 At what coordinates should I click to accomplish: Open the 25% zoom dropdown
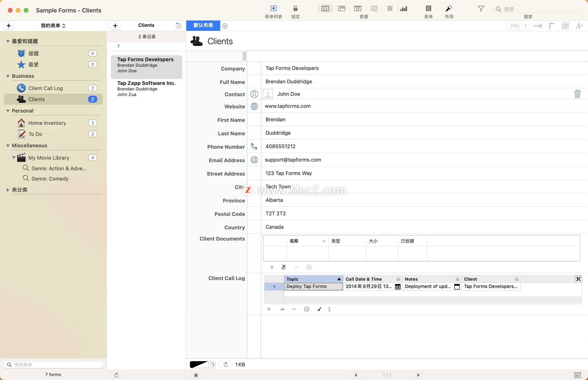pyautogui.click(x=518, y=26)
